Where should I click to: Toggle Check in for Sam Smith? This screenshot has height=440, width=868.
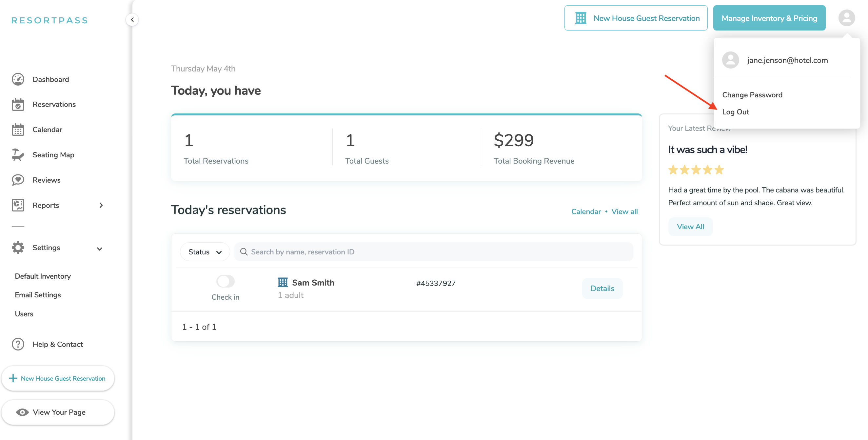click(225, 281)
